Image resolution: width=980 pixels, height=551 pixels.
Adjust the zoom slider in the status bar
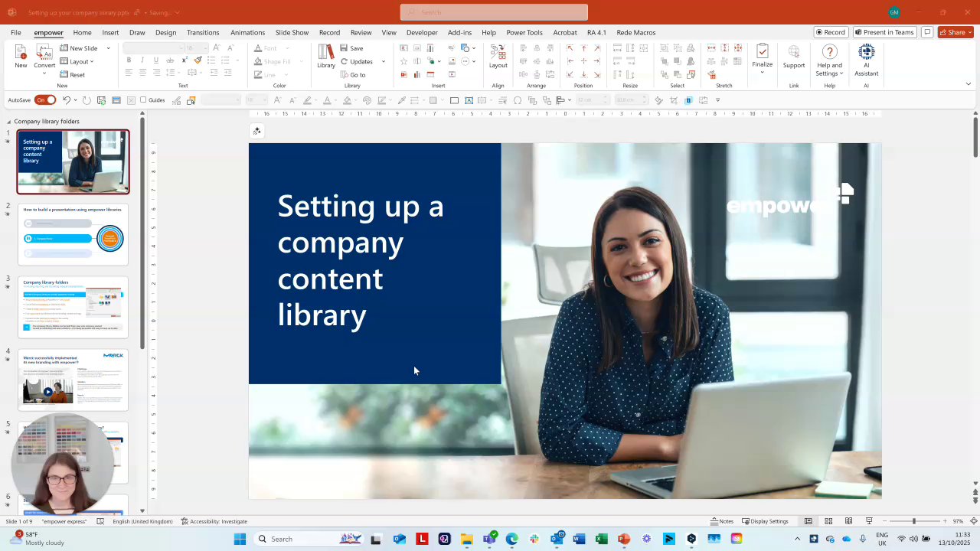[913, 521]
